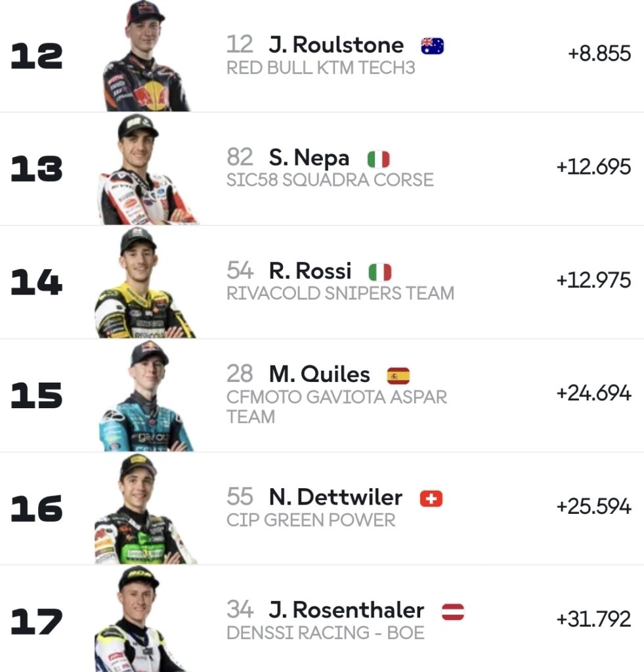Select position number 16 in the results
The height and width of the screenshot is (672, 644).
tap(37, 509)
